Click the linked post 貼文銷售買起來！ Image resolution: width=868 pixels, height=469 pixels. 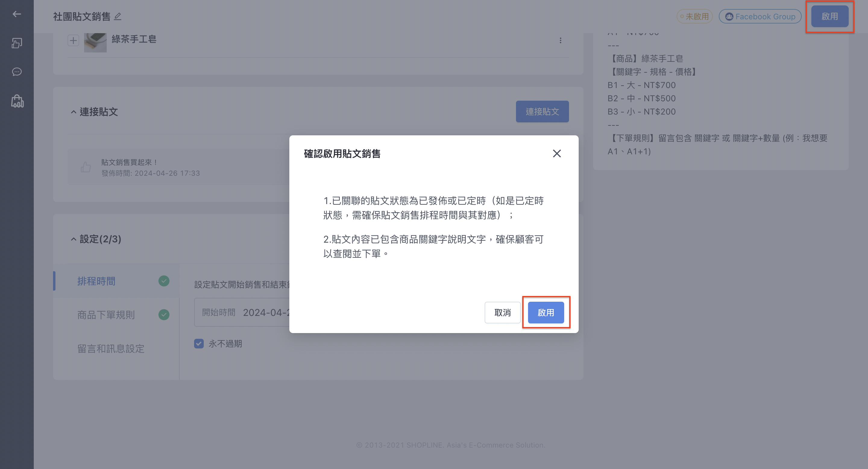click(129, 162)
